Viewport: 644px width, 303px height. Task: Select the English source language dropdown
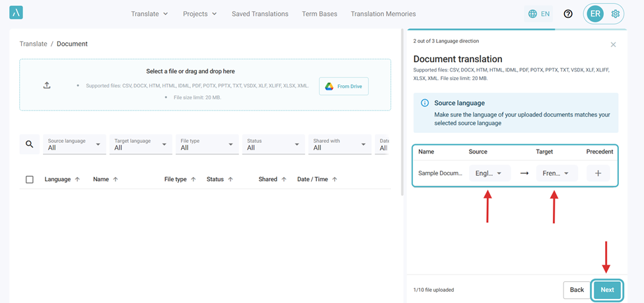489,173
